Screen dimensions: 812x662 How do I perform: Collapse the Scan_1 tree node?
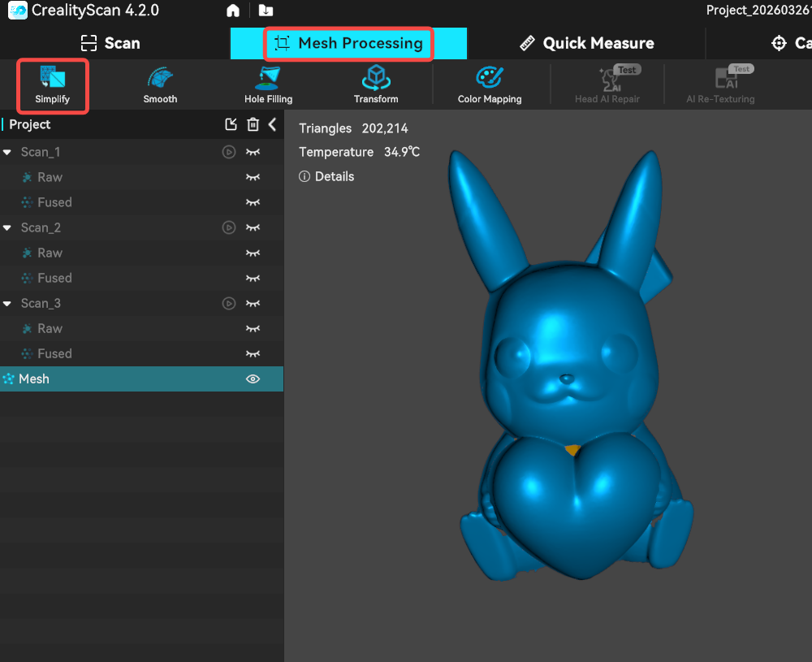click(7, 152)
